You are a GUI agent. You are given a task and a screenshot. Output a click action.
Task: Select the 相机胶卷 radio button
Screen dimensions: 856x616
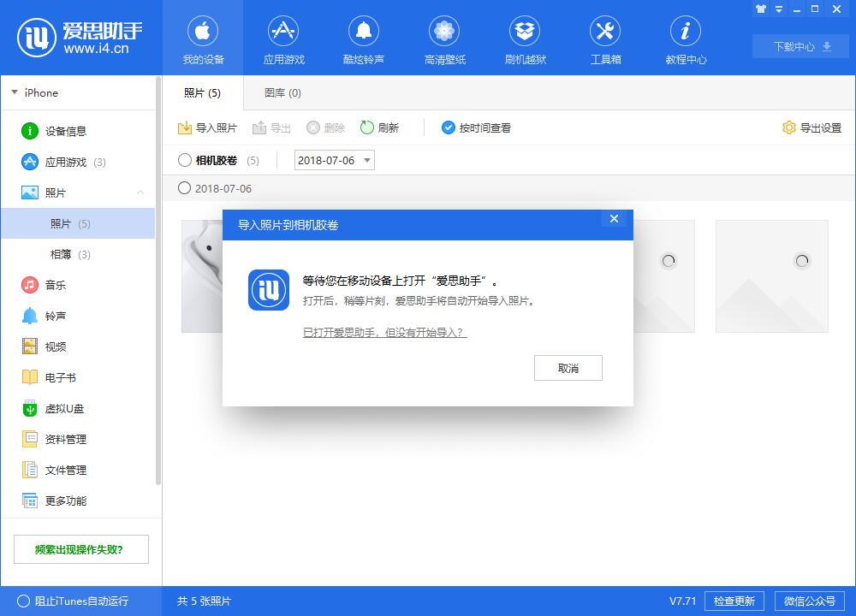pos(184,160)
